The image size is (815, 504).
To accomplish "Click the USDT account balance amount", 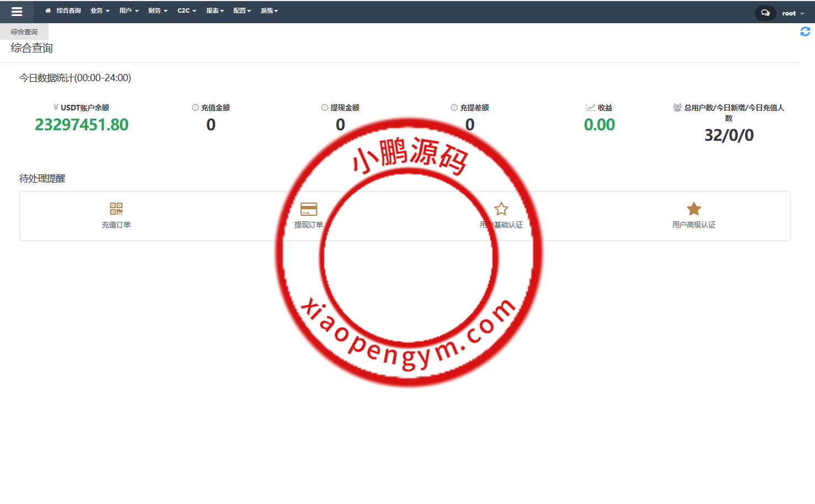I will [x=82, y=125].
